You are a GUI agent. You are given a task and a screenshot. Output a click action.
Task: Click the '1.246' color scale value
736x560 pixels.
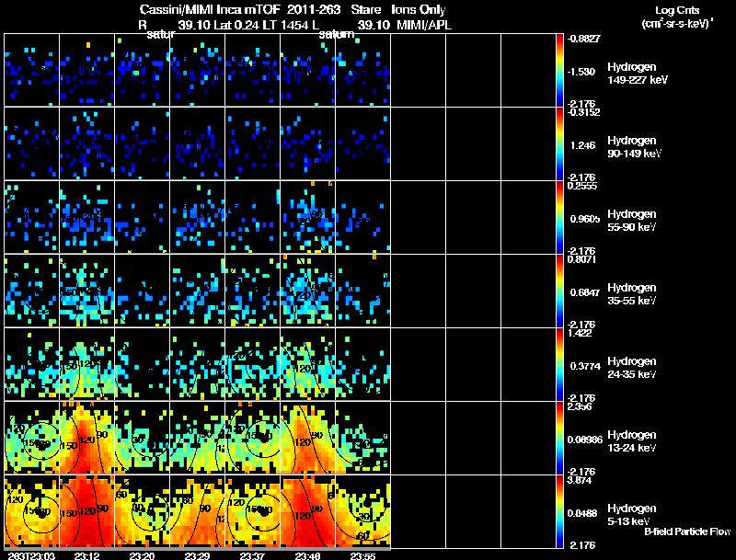pos(582,145)
